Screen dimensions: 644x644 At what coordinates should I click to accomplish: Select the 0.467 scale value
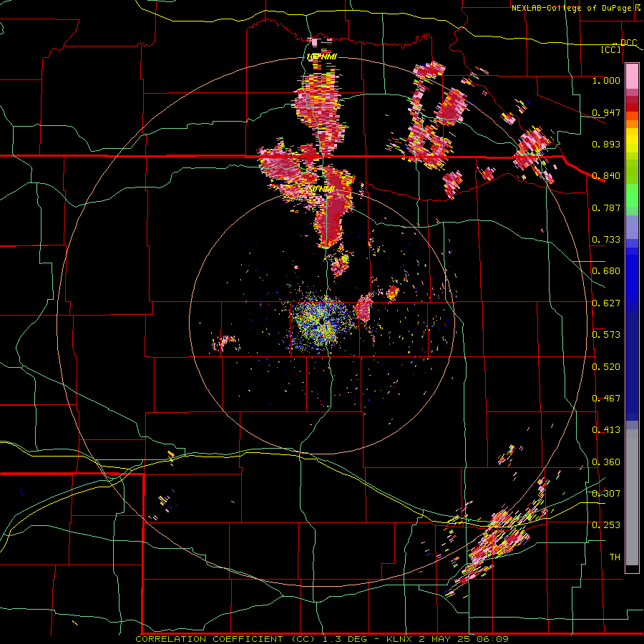(606, 399)
